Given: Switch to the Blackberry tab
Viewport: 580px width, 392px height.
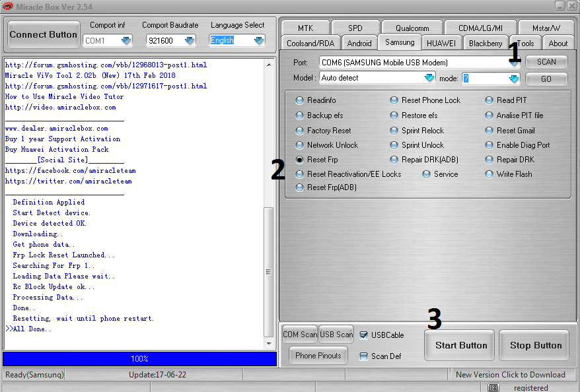Looking at the screenshot, I should point(486,44).
